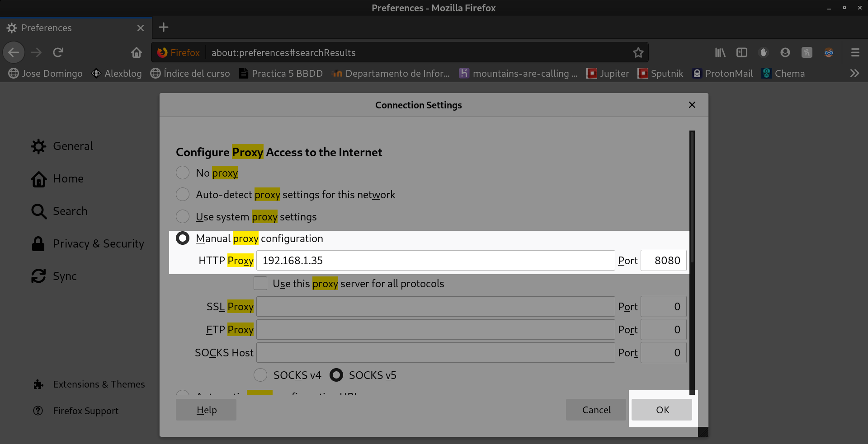Choose SOCKS v4 radio button

click(x=260, y=375)
